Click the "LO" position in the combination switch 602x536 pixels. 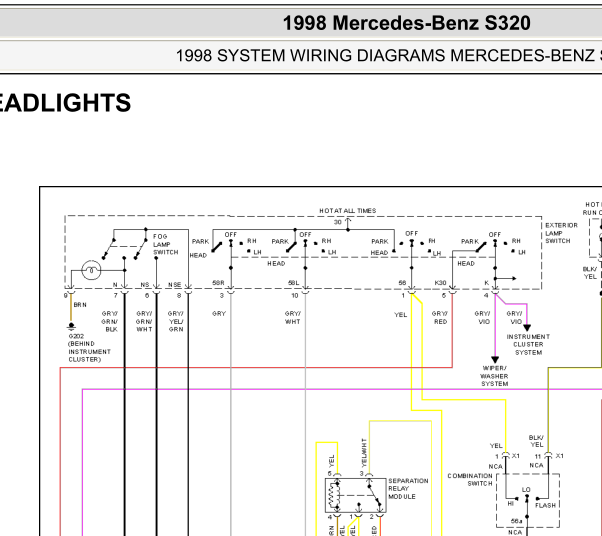coord(526,490)
